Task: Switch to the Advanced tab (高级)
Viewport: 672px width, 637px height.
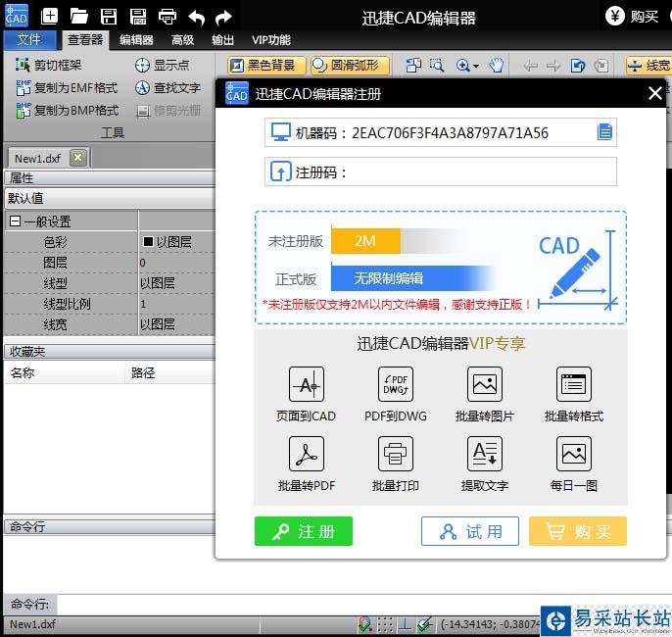Action: coord(182,40)
